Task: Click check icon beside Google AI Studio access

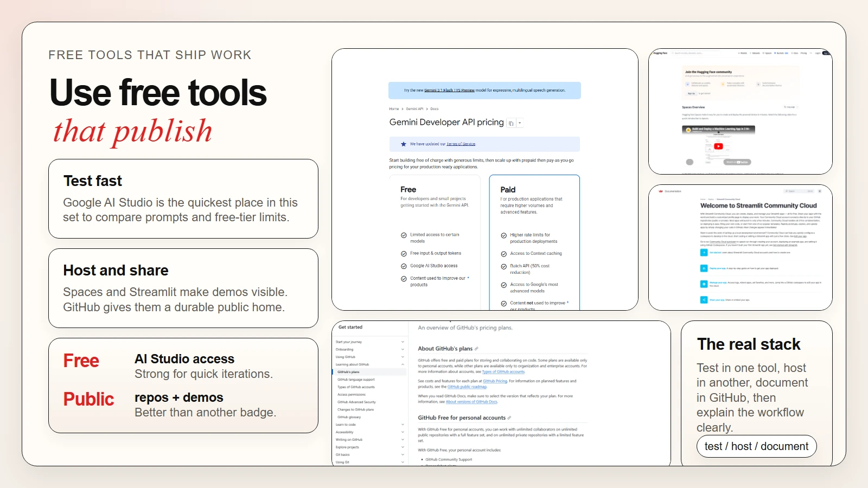Action: (x=404, y=266)
